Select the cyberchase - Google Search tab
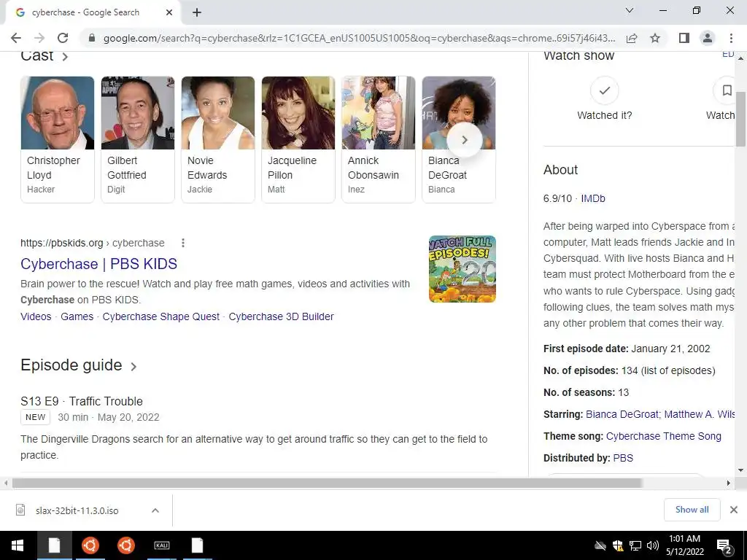 (x=86, y=12)
